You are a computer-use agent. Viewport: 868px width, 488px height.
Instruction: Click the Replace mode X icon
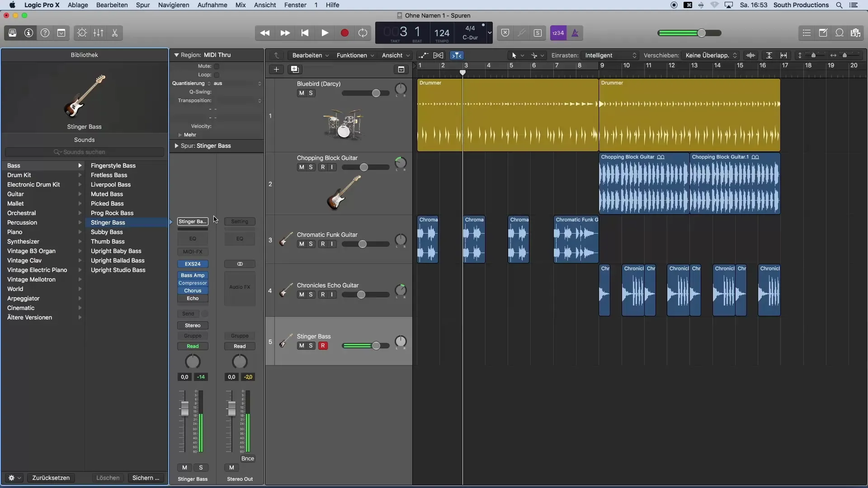tap(505, 33)
